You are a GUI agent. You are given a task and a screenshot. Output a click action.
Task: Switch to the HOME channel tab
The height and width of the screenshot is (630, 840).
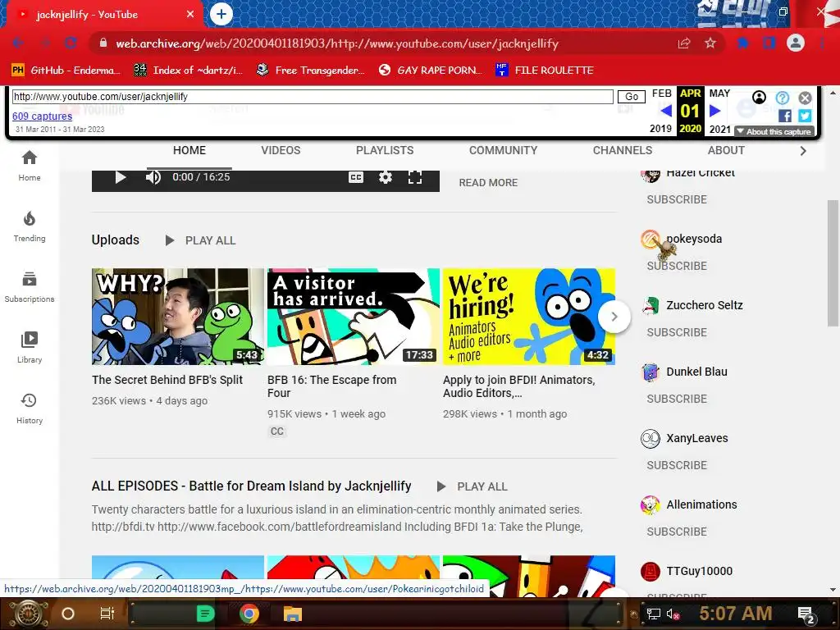189,151
